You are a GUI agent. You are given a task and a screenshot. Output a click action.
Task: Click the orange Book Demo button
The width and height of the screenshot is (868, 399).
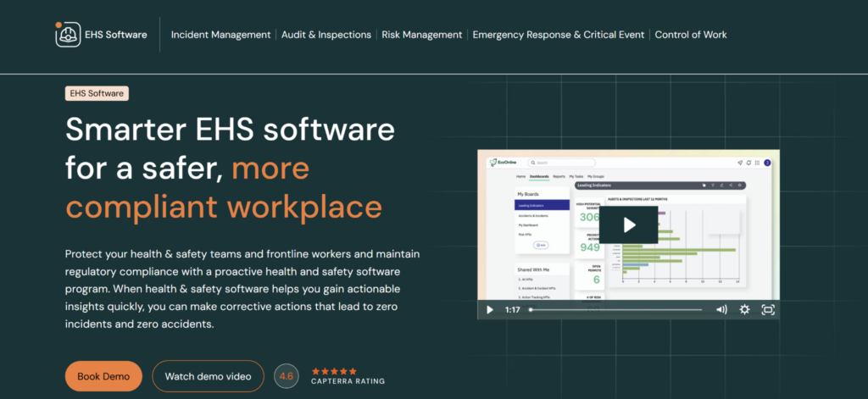click(x=103, y=376)
